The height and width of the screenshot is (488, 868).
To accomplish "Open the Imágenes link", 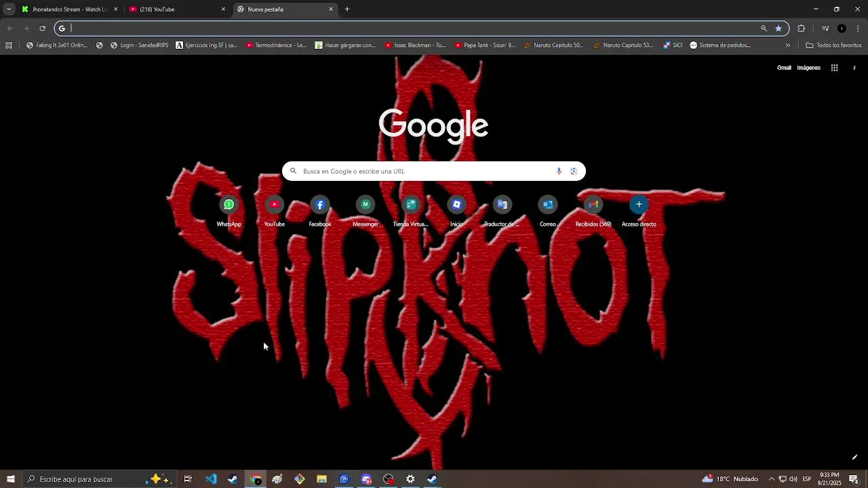I will (808, 68).
